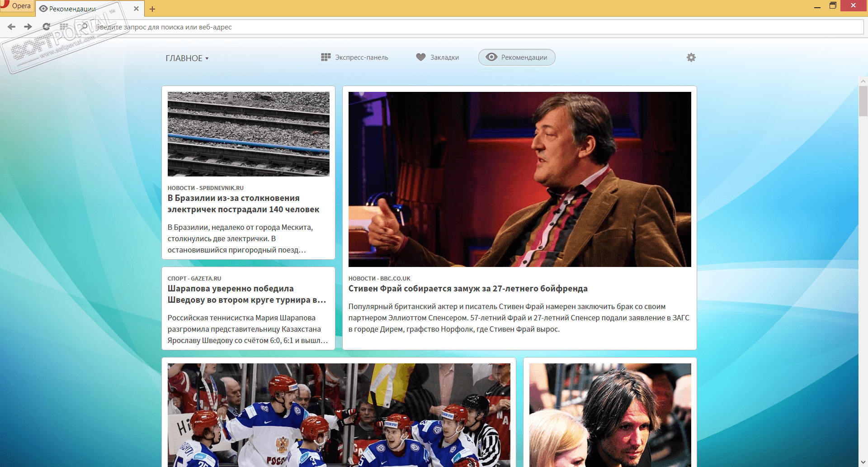Open Speed Dial grid icon in toolbar
868x467 pixels.
pyautogui.click(x=64, y=27)
